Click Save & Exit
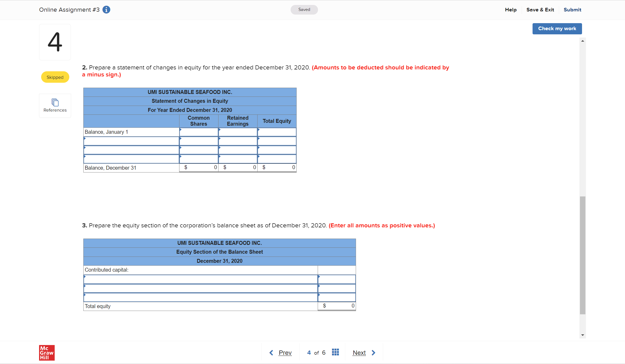The height and width of the screenshot is (364, 625). (x=540, y=10)
